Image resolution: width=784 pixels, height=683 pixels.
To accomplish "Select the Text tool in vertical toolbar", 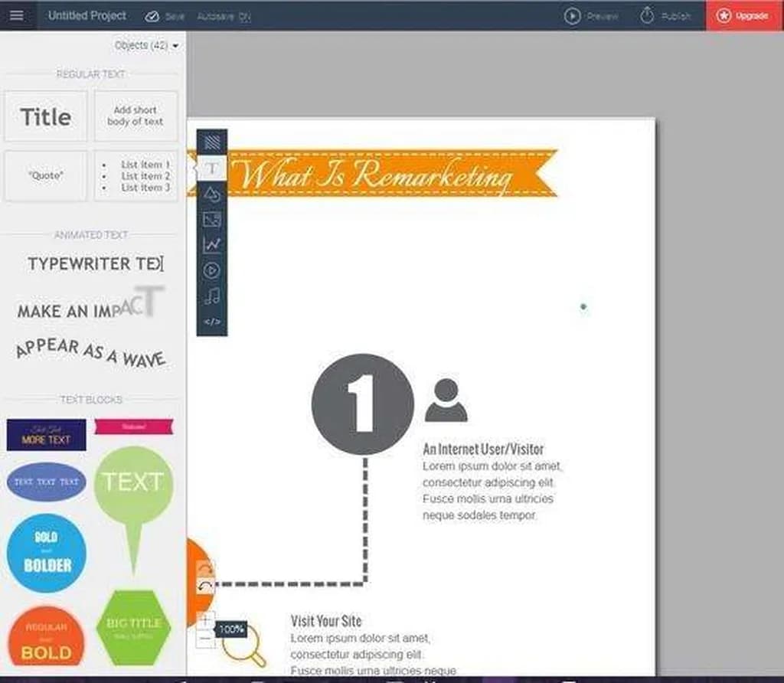I will click(x=212, y=168).
